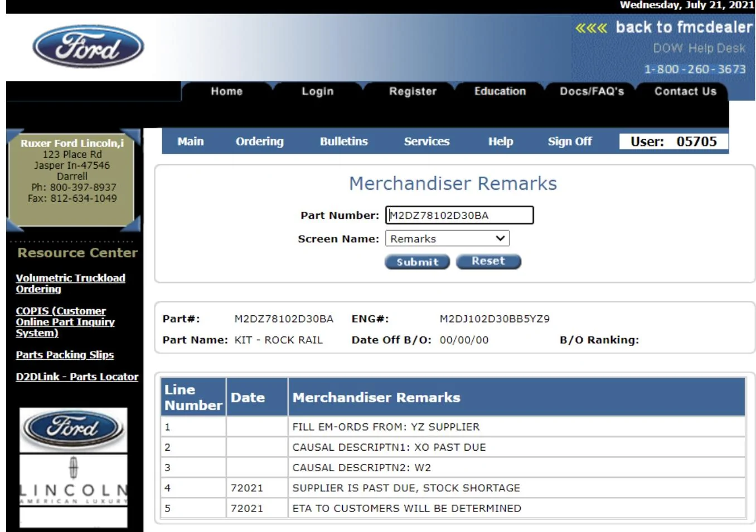Open the Login tab

click(318, 91)
